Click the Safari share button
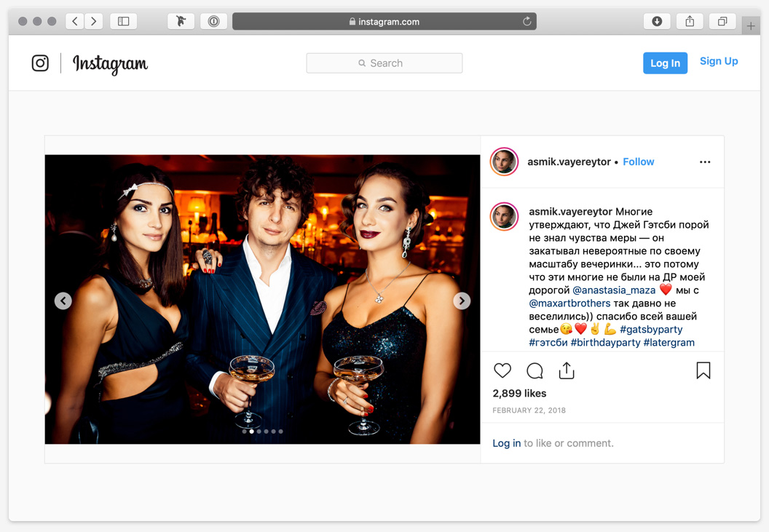 [x=690, y=22]
